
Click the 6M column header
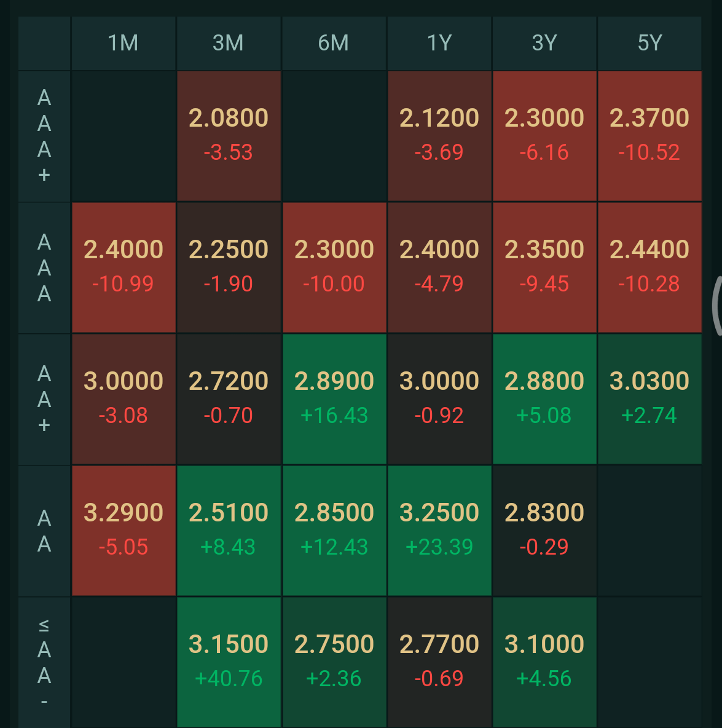(x=334, y=43)
